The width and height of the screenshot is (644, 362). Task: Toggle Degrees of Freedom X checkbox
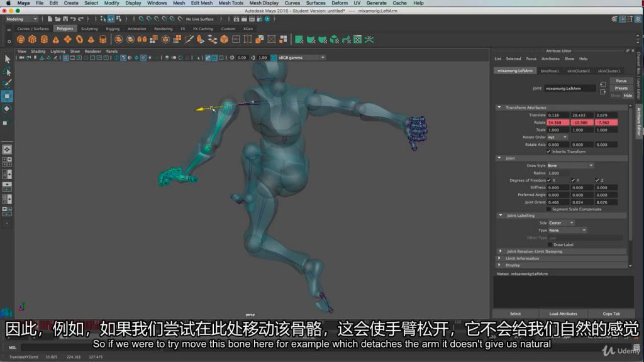pyautogui.click(x=548, y=180)
